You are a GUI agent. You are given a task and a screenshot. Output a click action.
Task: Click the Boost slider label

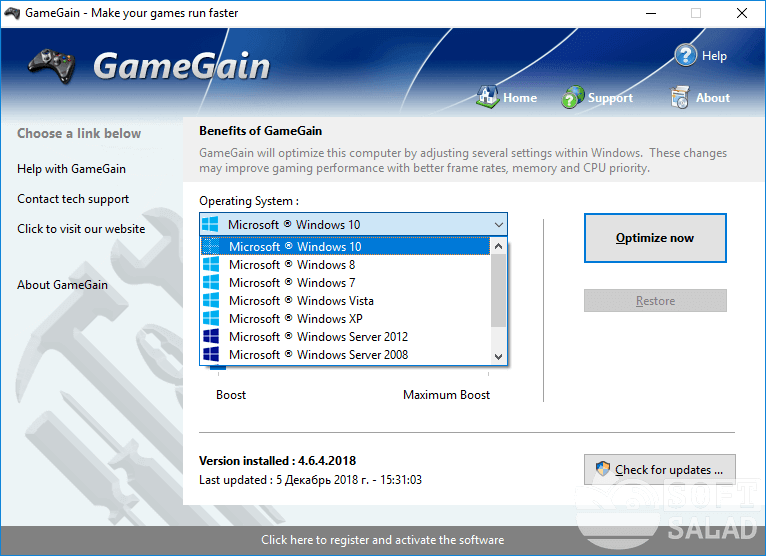pos(231,395)
